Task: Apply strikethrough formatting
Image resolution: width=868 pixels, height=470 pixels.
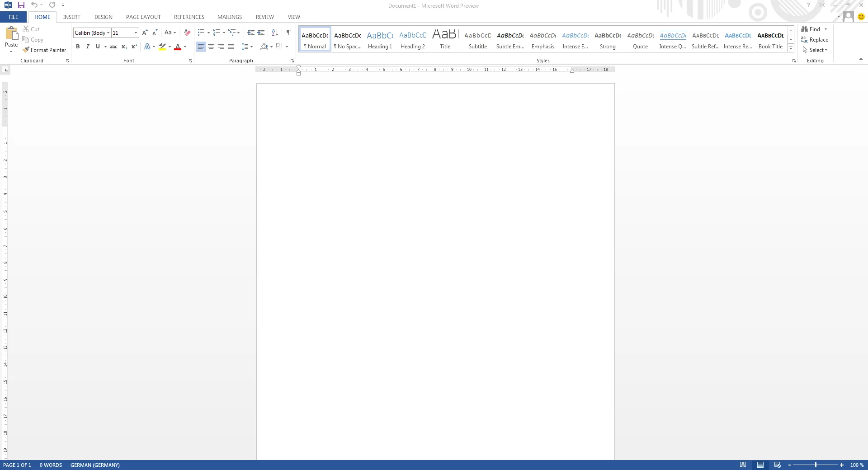Action: tap(113, 47)
